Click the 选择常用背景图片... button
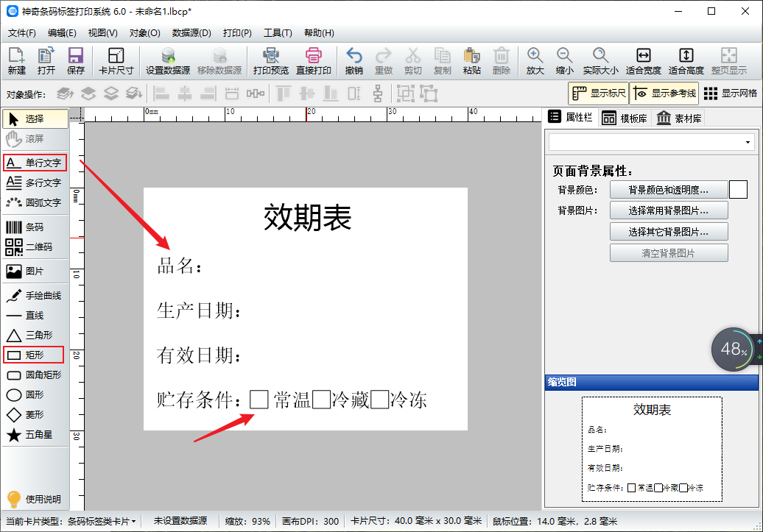 coord(669,210)
